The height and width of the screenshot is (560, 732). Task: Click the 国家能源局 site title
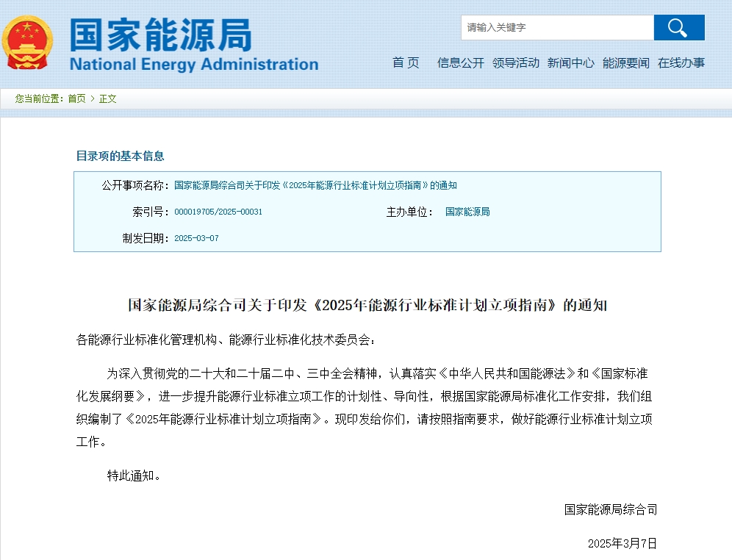(161, 35)
